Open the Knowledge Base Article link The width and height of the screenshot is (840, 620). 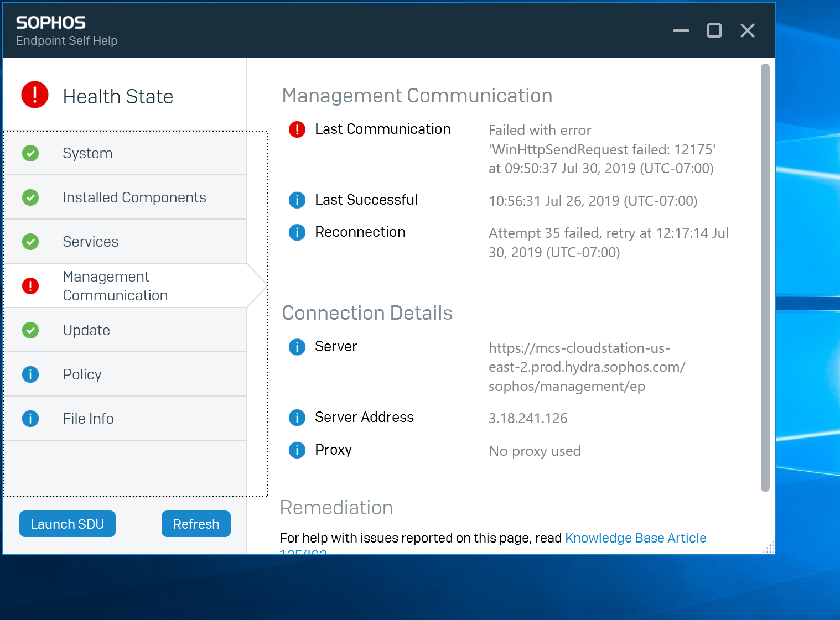pyautogui.click(x=635, y=538)
